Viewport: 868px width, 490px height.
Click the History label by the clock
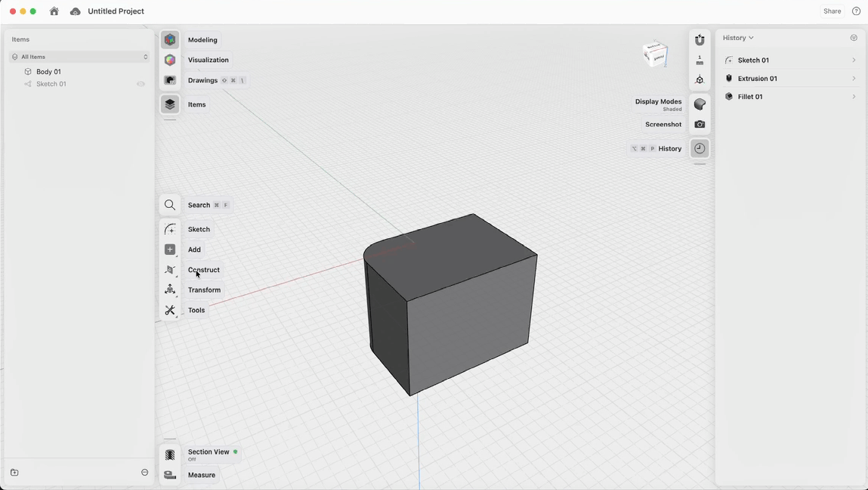(670, 148)
